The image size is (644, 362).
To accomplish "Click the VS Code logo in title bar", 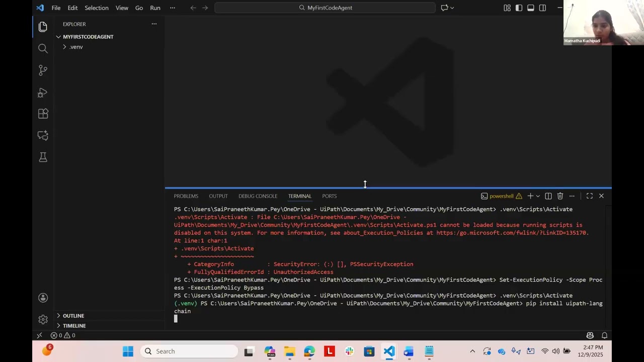I will 40,8.
